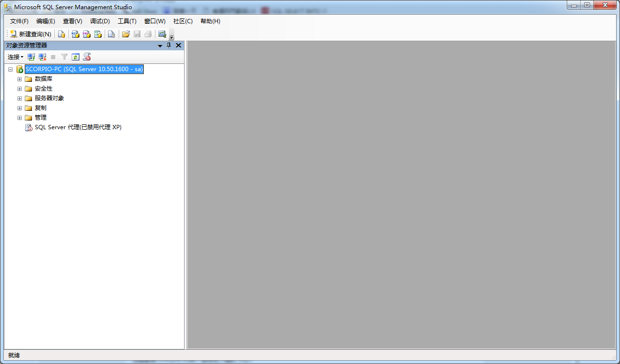This screenshot has width=620, height=364.
Task: Maximize the Management Studio window
Action: [587, 5]
